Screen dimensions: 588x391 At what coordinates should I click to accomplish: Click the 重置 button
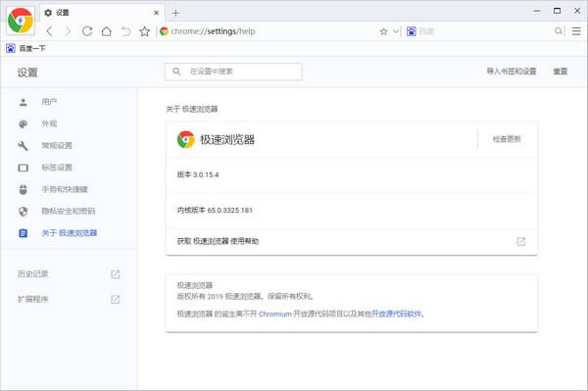tap(561, 72)
